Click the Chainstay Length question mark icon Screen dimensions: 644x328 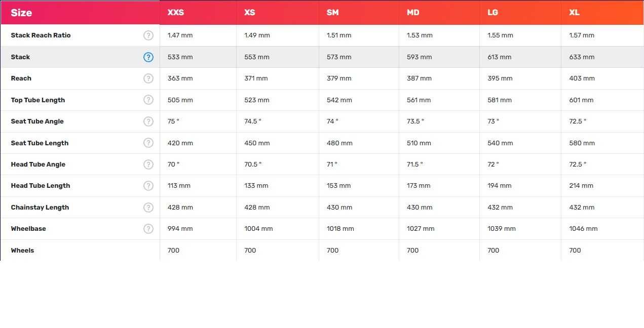point(148,208)
